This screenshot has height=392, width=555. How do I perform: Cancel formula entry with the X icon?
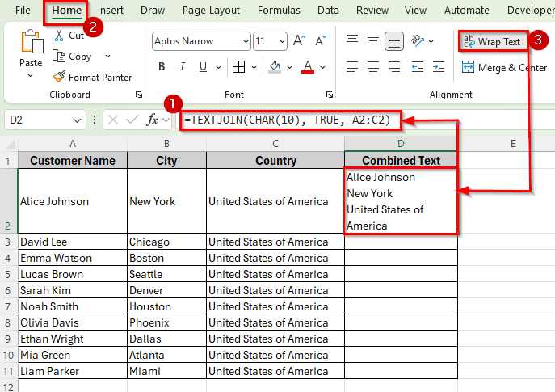[113, 120]
